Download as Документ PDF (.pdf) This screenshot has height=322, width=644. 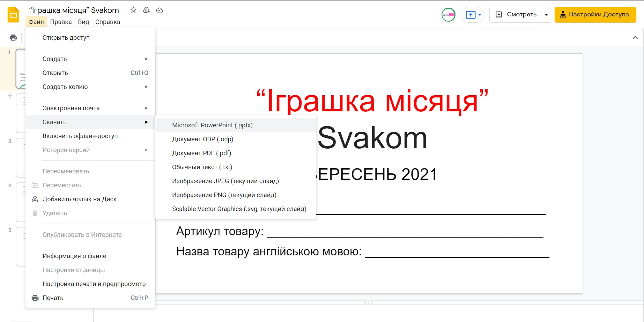(201, 153)
